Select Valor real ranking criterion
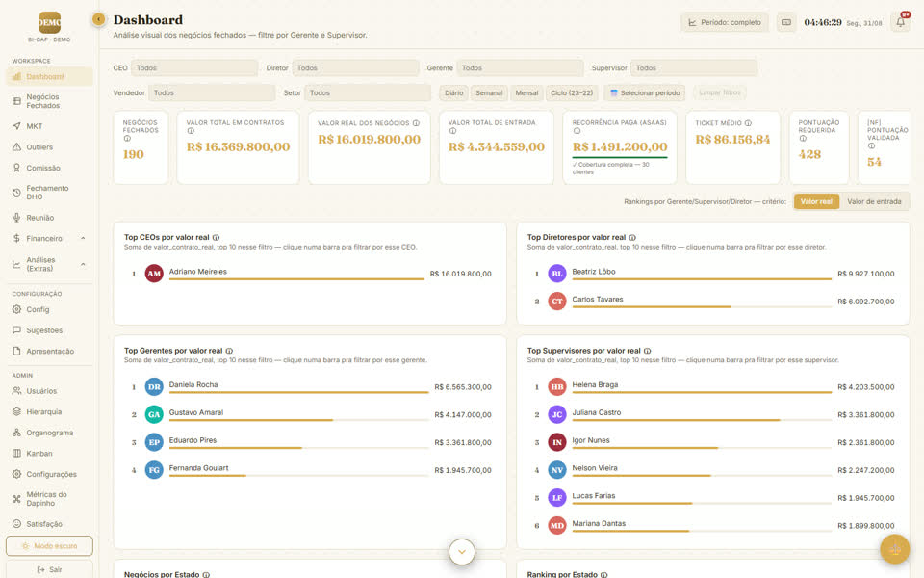Screen dimensions: 924x578 816,201
